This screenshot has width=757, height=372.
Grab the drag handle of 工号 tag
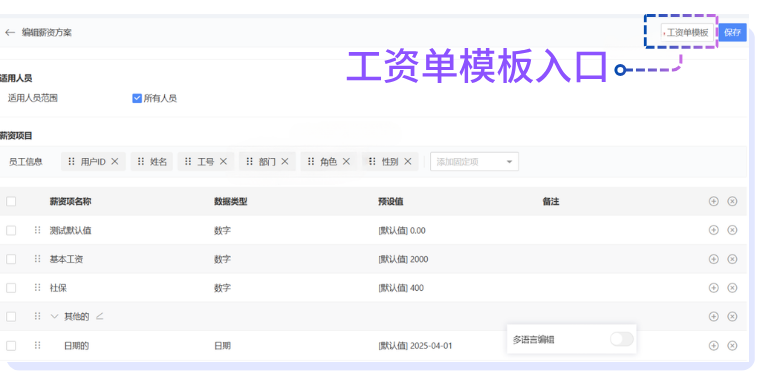point(188,162)
